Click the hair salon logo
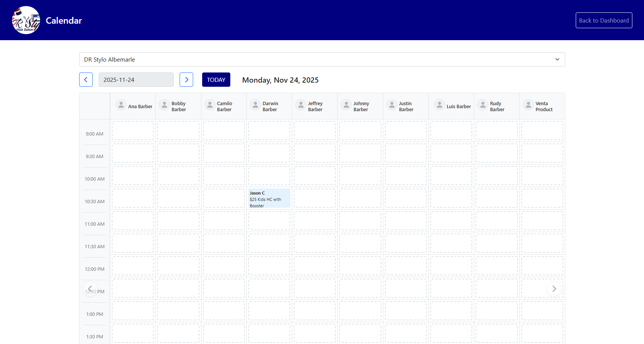The image size is (644, 344). pyautogui.click(x=26, y=20)
